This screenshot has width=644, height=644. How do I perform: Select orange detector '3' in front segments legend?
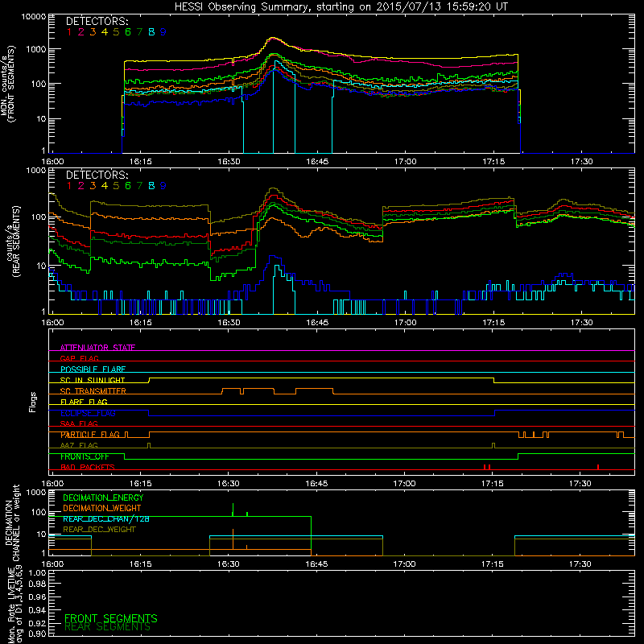coord(93,32)
